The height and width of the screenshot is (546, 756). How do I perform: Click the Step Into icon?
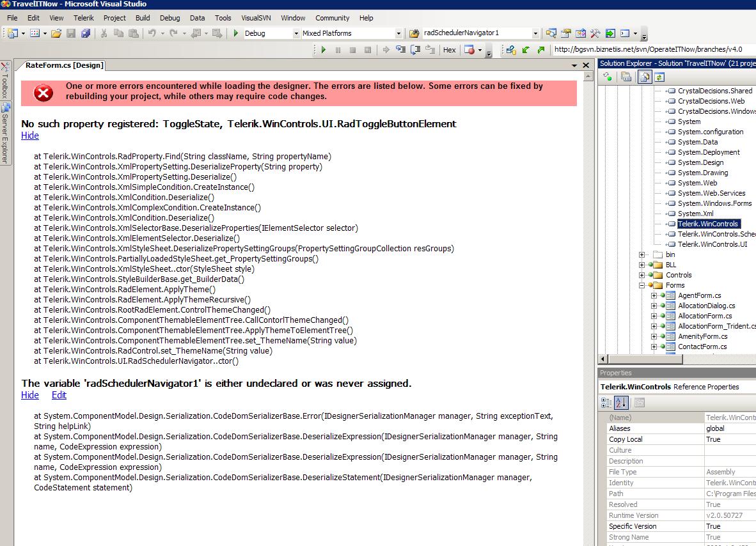click(400, 50)
